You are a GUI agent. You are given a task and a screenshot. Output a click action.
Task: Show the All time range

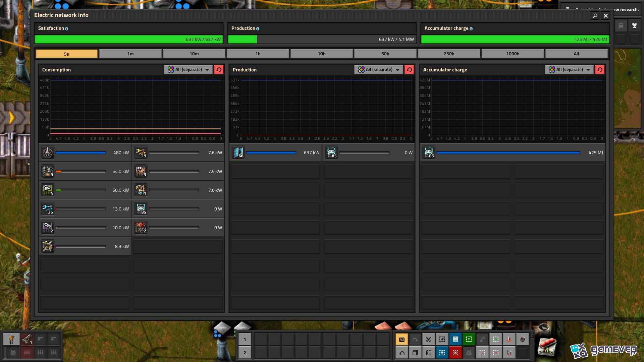(576, 54)
